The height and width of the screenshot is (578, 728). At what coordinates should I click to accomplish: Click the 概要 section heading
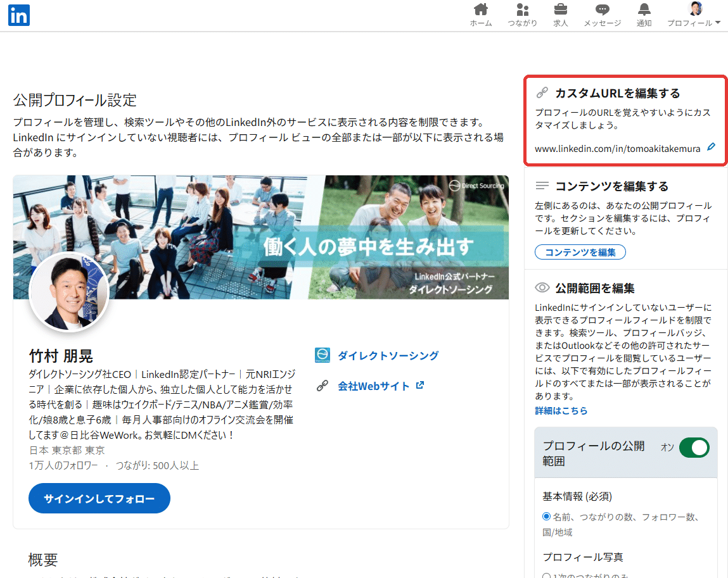click(42, 560)
